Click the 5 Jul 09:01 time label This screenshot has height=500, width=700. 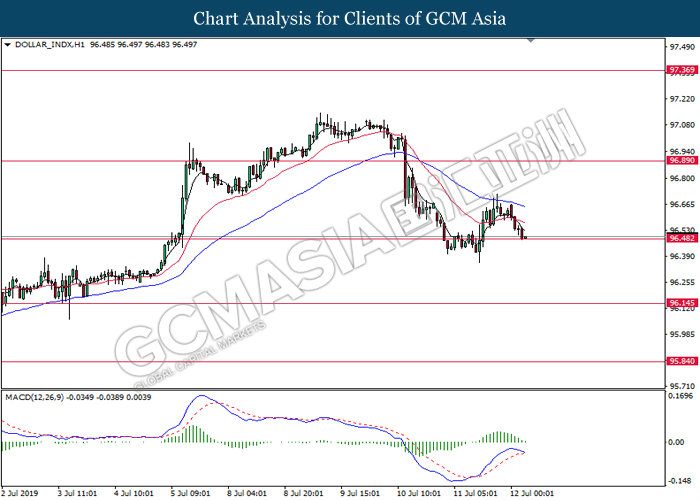pos(191,493)
